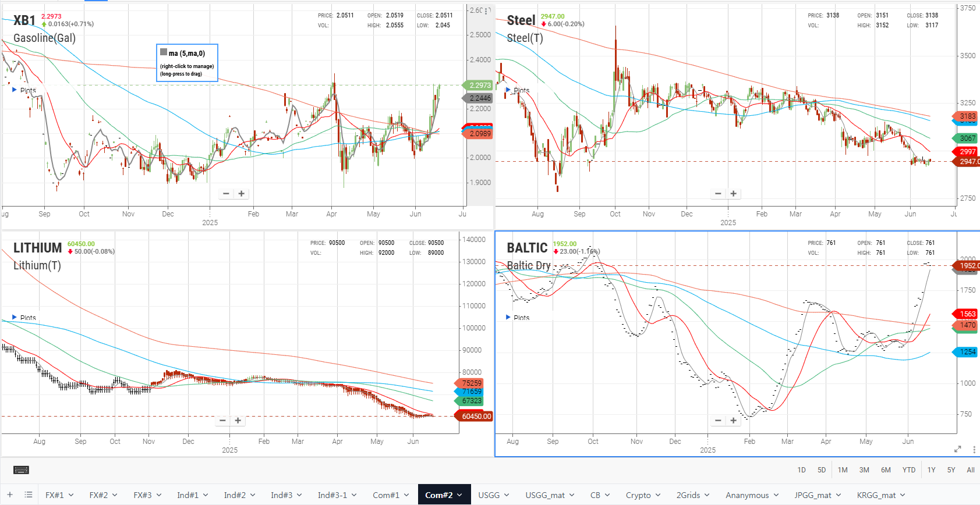Image resolution: width=980 pixels, height=505 pixels.
Task: Click the Steel symbol title
Action: 521,20
